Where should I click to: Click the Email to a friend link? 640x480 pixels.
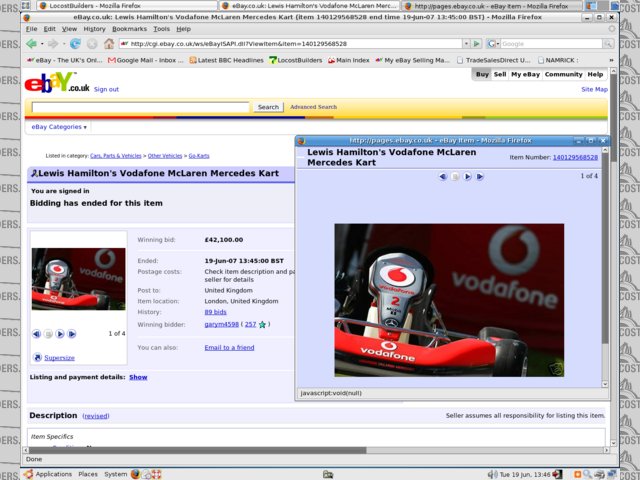229,348
